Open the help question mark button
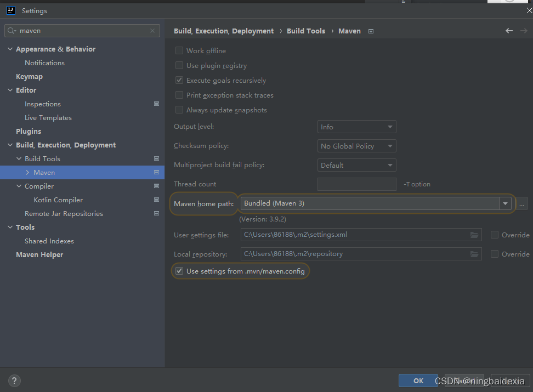 (x=14, y=381)
